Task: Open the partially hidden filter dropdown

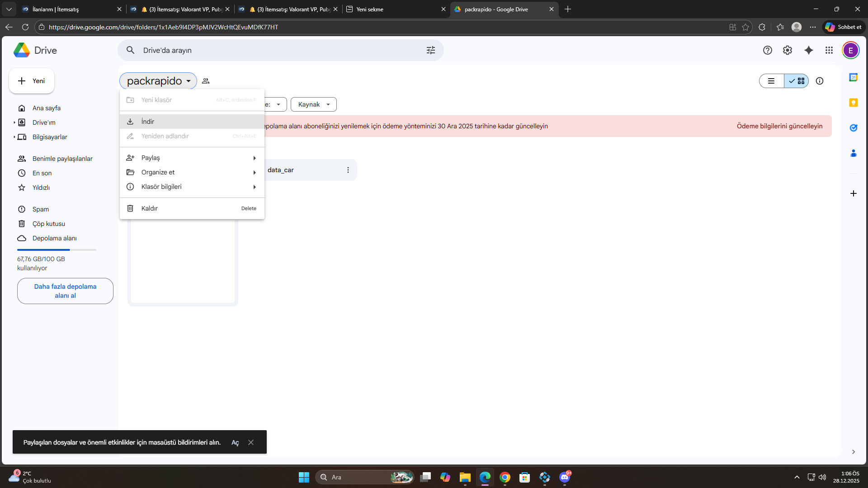Action: click(x=275, y=104)
